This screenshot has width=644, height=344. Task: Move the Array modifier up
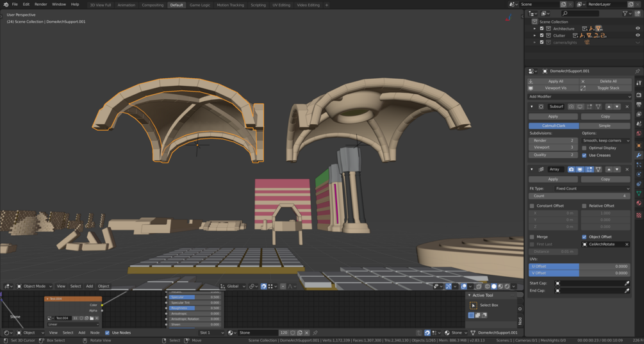[x=609, y=169]
